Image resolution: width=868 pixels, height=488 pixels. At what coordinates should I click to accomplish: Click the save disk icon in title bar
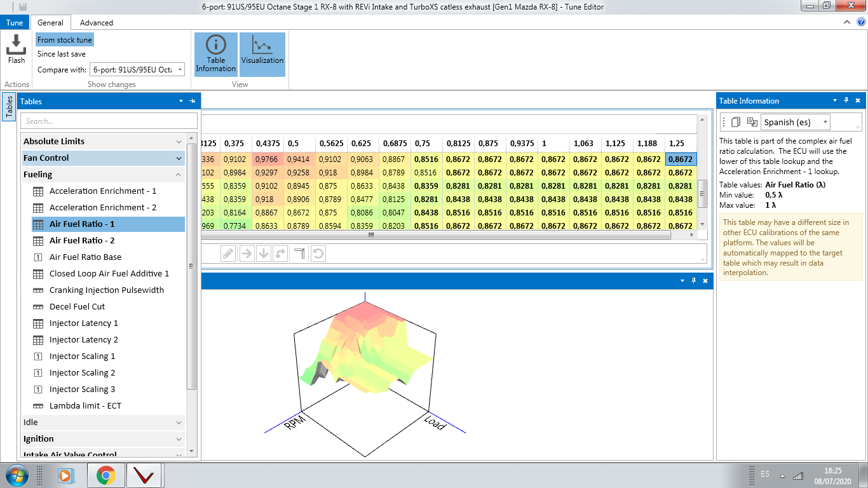coord(23,6)
